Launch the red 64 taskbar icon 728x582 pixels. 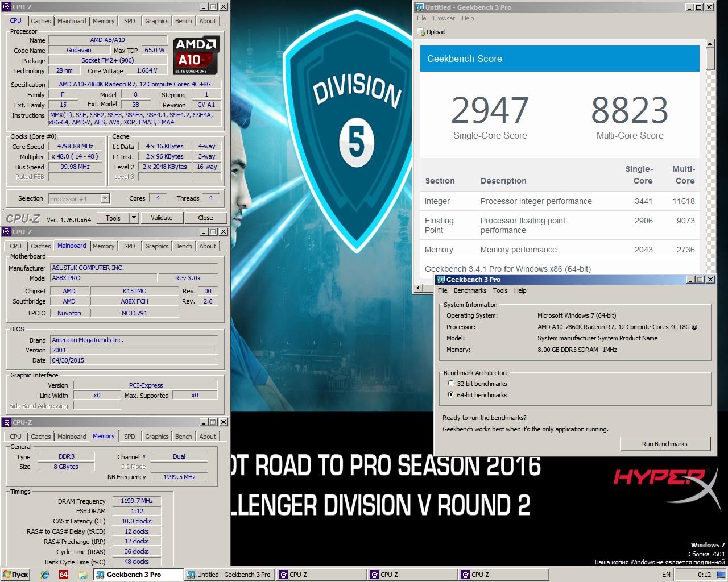64,575
